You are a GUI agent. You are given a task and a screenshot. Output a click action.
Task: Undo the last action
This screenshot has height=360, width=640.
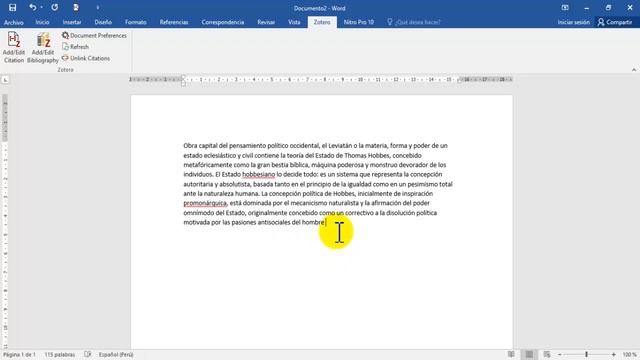click(x=32, y=7)
